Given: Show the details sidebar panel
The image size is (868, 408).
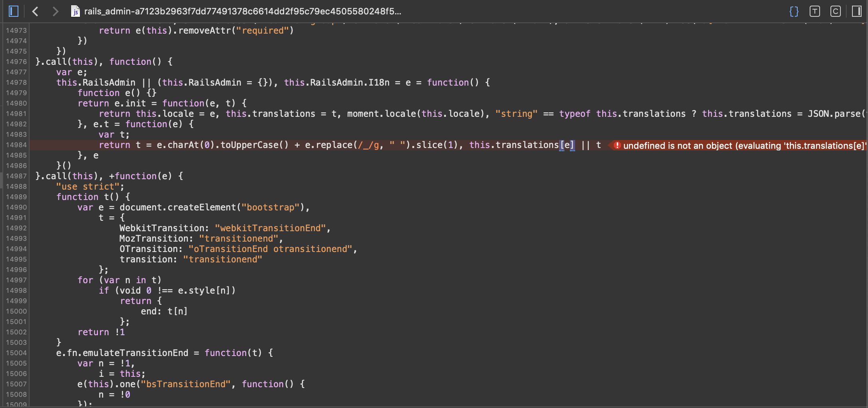Looking at the screenshot, I should coord(856,11).
